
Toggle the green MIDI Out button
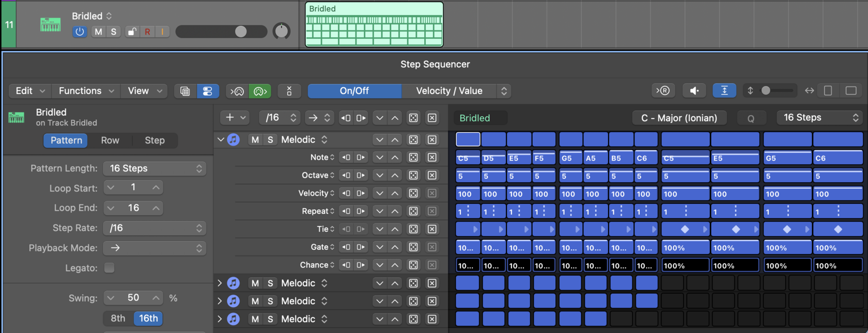point(260,91)
